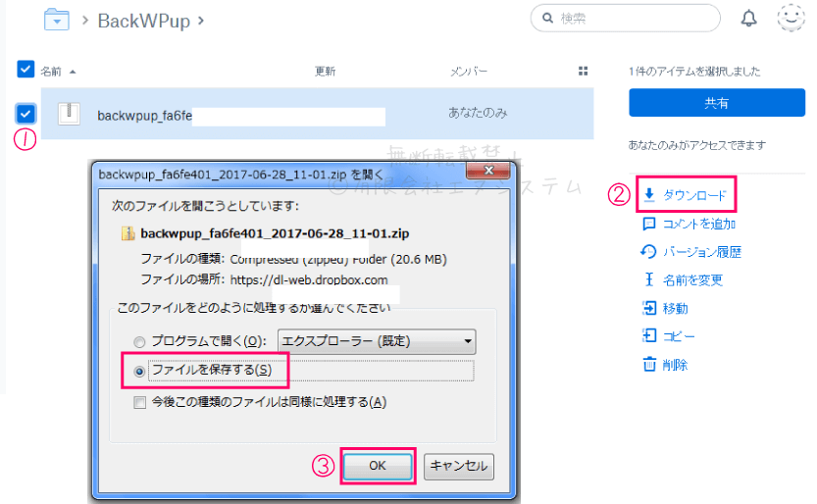The height and width of the screenshot is (504, 817).
Task: Open the smiley account avatar menu
Action: coord(791,18)
